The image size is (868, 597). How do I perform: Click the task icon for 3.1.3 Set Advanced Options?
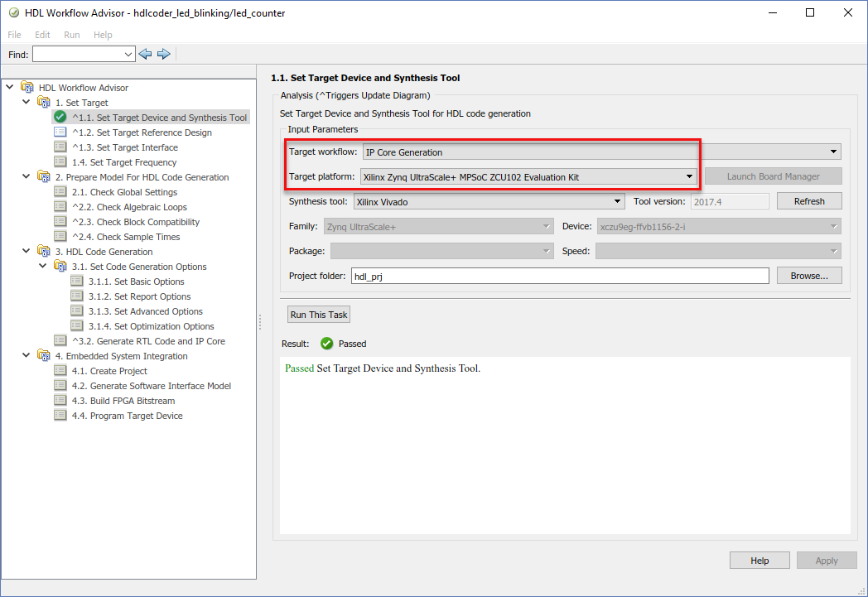coord(77,311)
